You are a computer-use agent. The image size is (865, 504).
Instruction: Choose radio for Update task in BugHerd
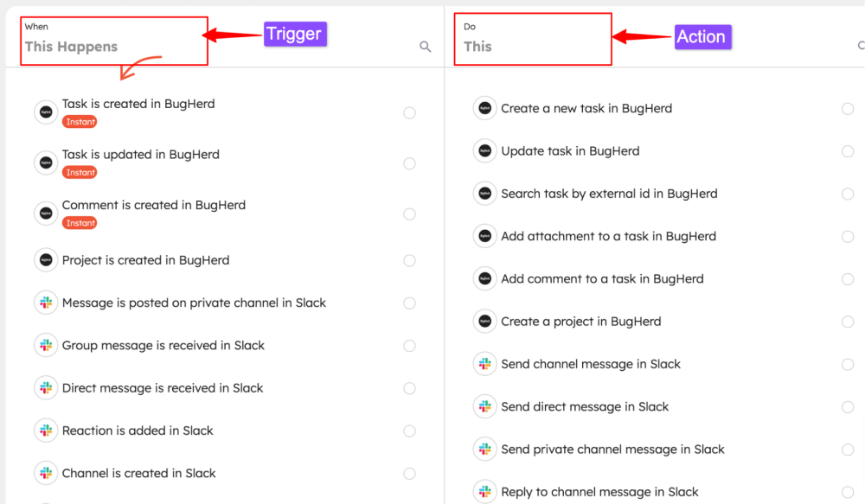(848, 151)
